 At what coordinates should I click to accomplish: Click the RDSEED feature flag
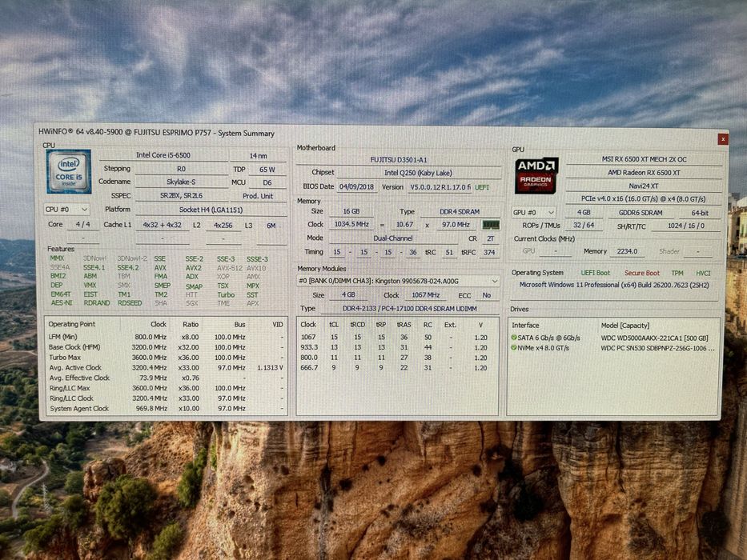(x=130, y=303)
